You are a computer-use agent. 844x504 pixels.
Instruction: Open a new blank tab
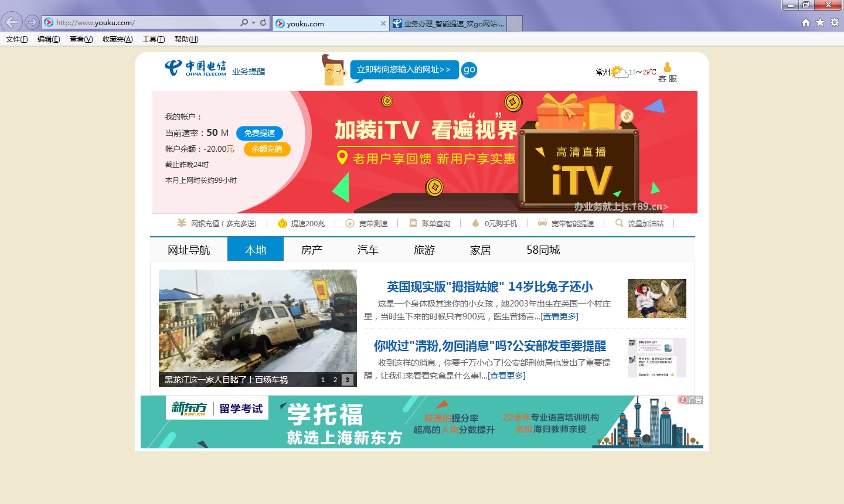515,23
